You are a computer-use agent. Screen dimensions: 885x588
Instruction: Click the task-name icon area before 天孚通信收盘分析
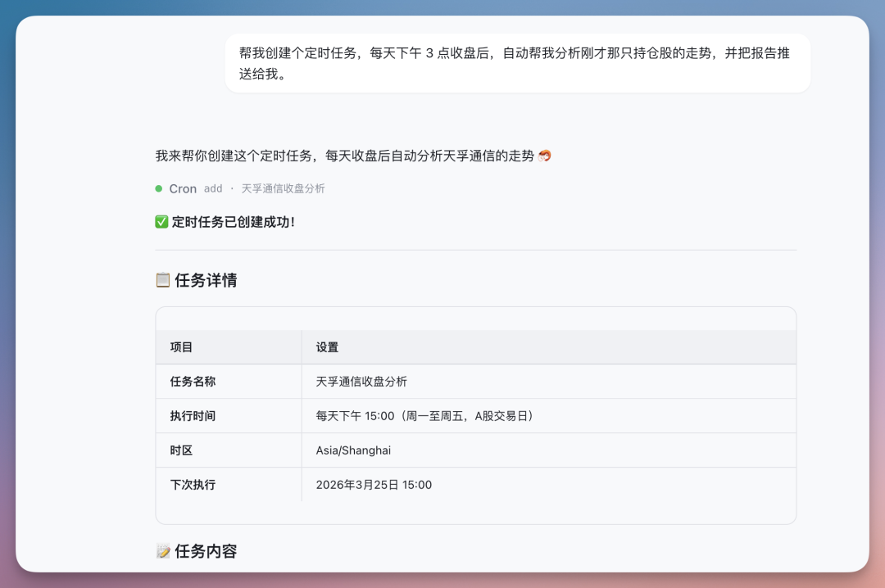(232, 188)
